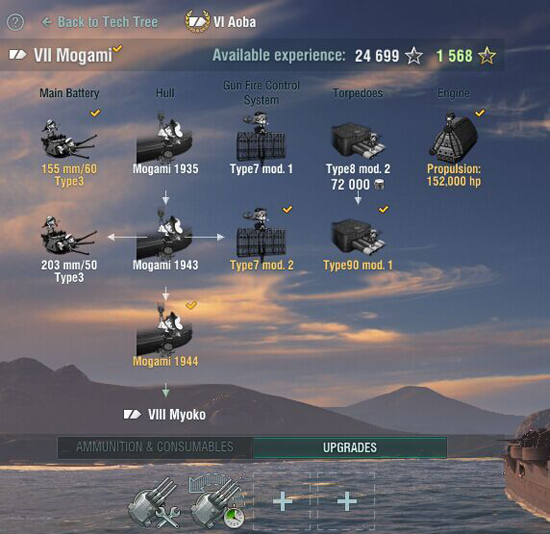Open the gun reload timer upgrade slot
The height and width of the screenshot is (534, 550).
(217, 502)
